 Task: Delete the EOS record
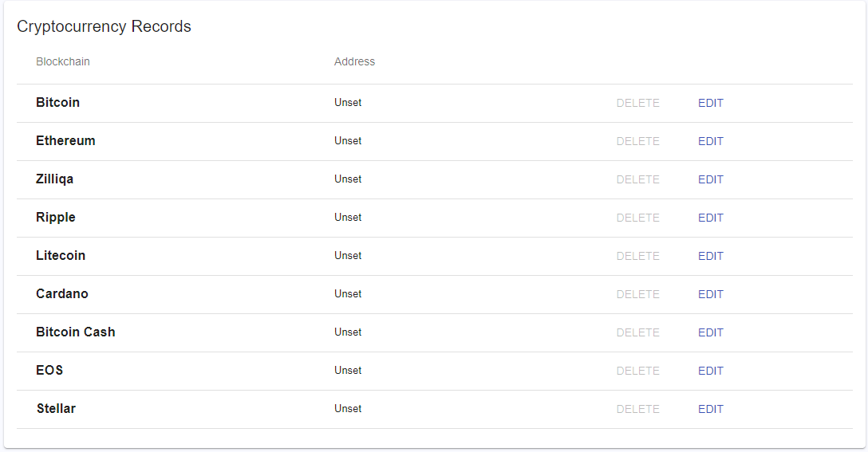(637, 371)
